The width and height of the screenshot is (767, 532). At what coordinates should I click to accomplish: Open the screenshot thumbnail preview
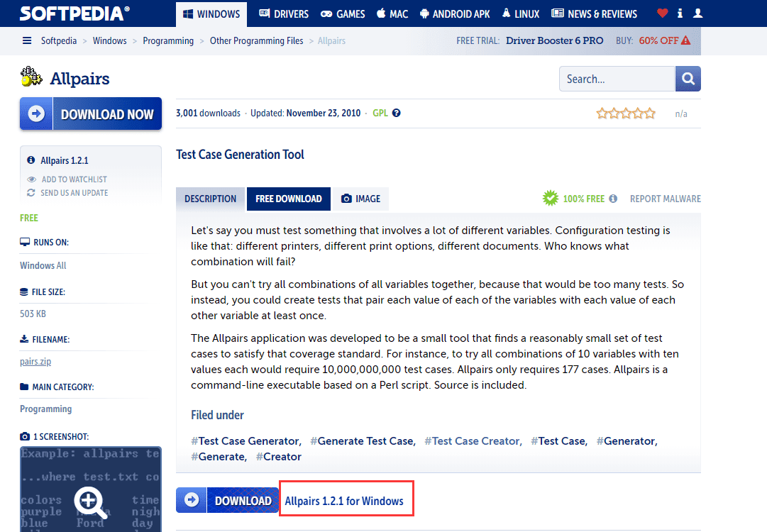click(x=91, y=489)
